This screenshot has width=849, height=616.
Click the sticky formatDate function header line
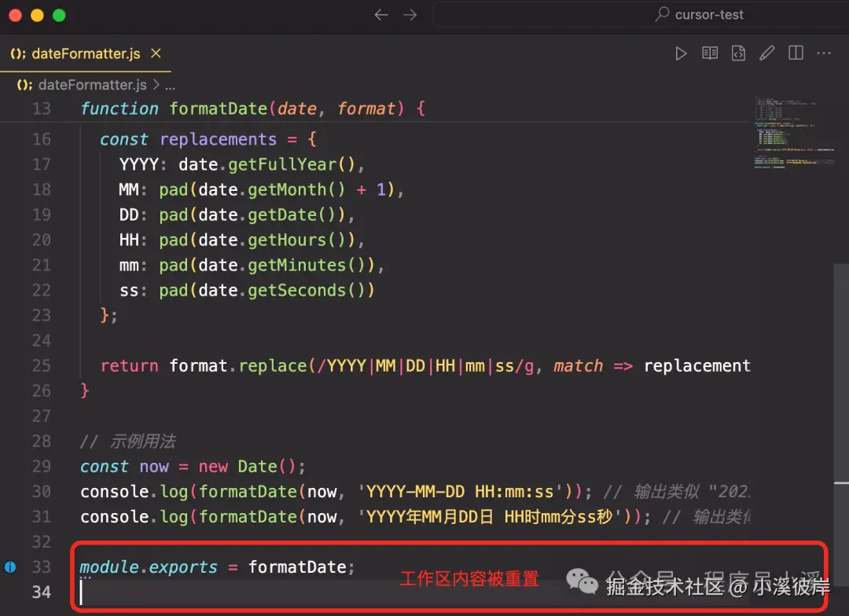[252, 108]
